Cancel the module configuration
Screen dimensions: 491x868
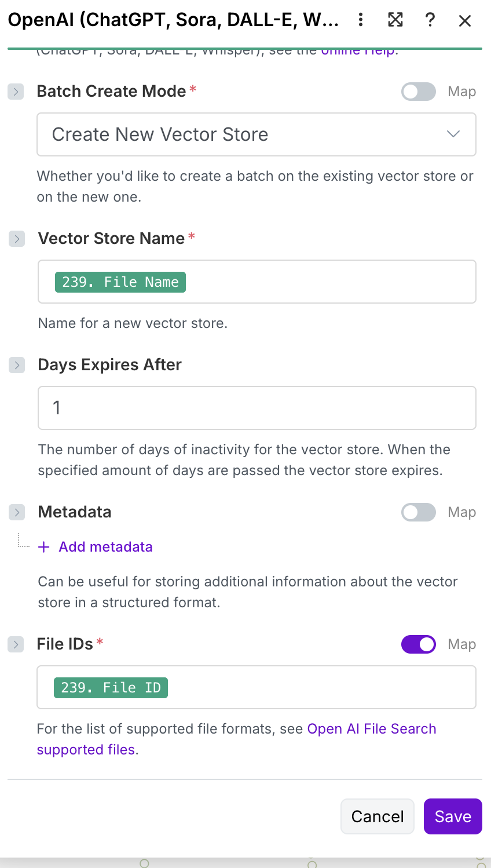378,816
